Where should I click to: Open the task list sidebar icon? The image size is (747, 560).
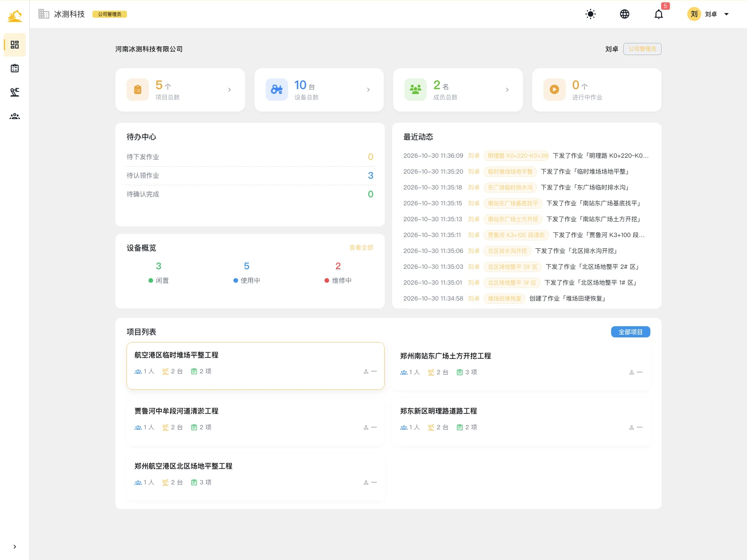[x=14, y=69]
